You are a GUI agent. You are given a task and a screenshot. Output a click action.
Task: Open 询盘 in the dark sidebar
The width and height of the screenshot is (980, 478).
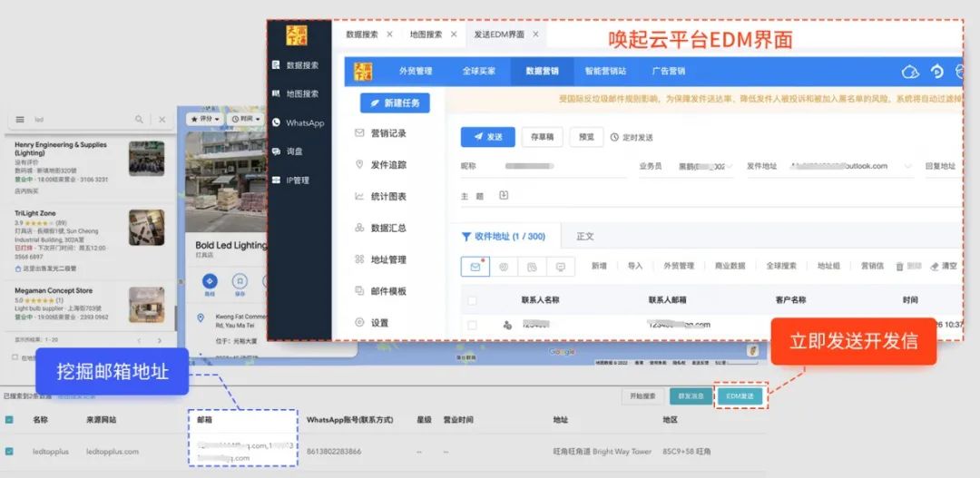[289, 151]
